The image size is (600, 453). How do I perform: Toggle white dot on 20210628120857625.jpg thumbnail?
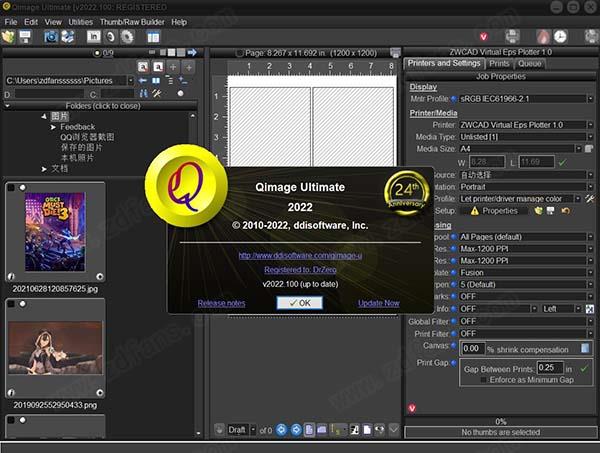[x=23, y=187]
